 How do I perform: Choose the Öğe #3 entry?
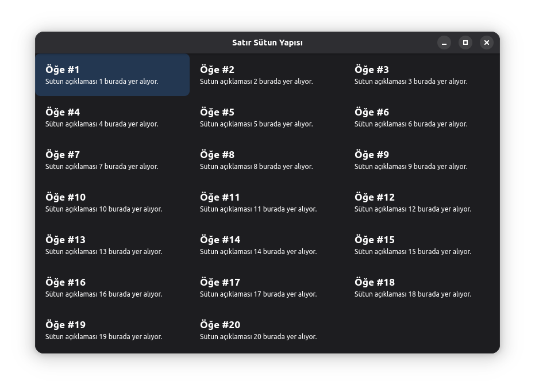click(421, 75)
